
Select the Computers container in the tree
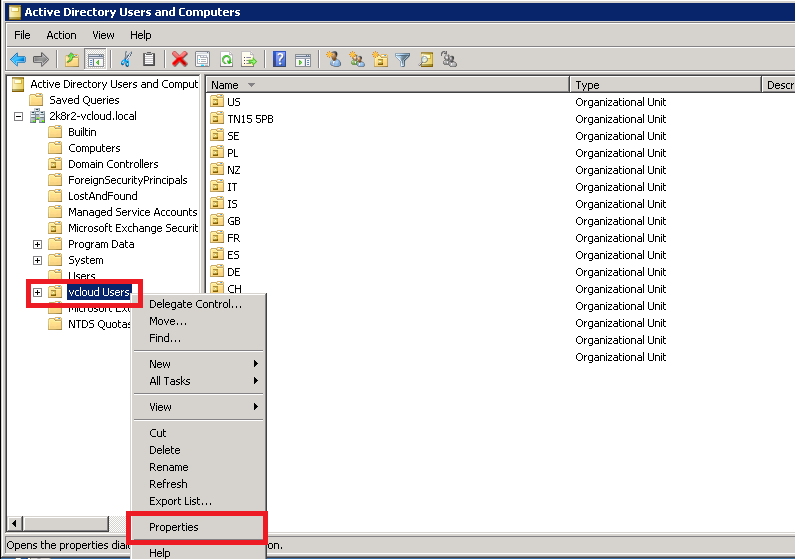94,148
